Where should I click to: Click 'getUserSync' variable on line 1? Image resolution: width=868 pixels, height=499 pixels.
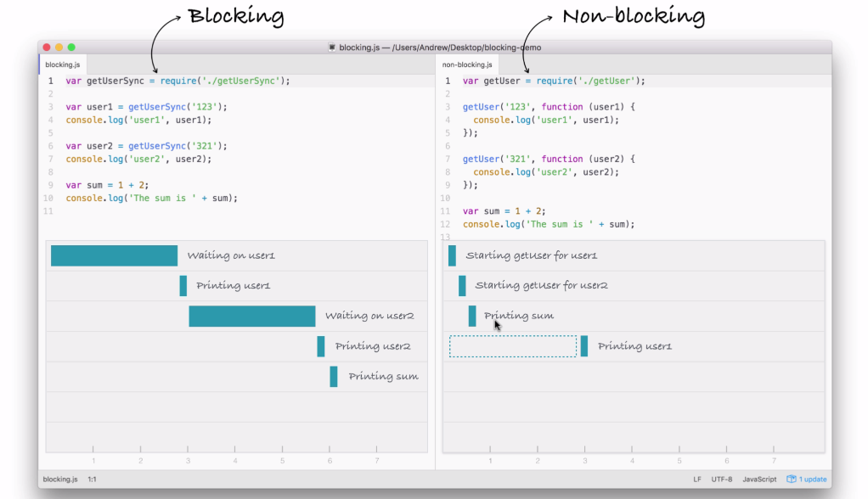[116, 81]
